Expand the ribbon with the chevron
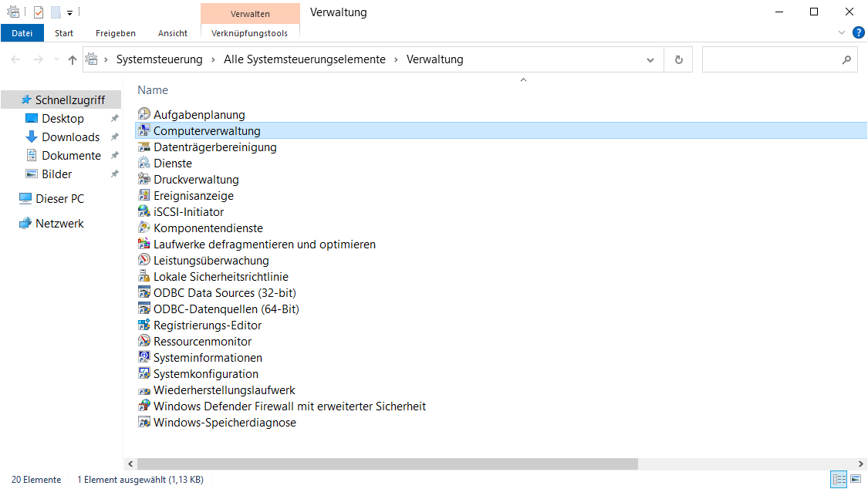Image resolution: width=868 pixels, height=489 pixels. click(x=842, y=33)
